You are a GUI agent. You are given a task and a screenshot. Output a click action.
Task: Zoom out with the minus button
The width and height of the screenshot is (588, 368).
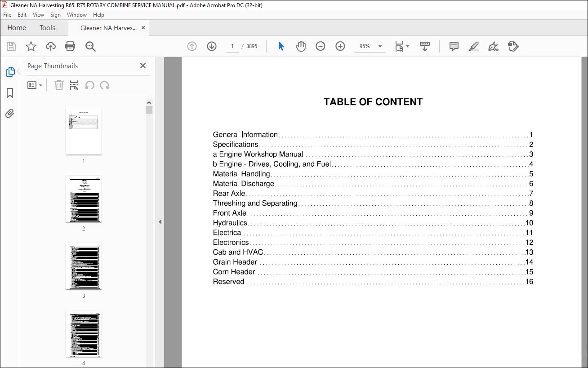321,46
